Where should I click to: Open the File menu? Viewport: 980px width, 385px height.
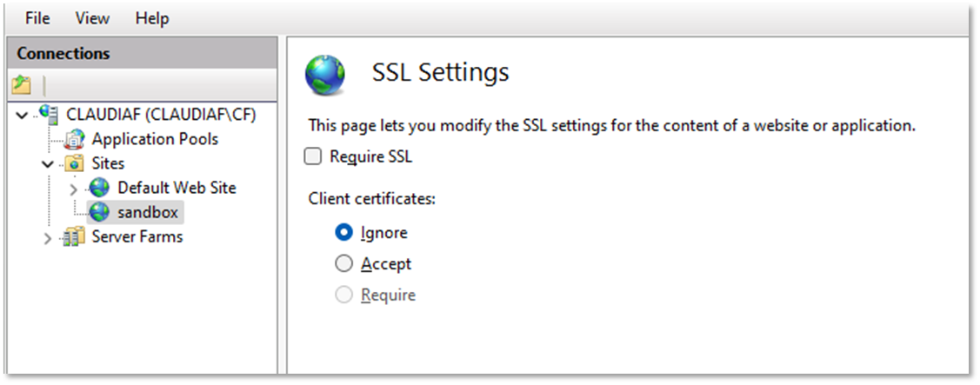point(37,18)
